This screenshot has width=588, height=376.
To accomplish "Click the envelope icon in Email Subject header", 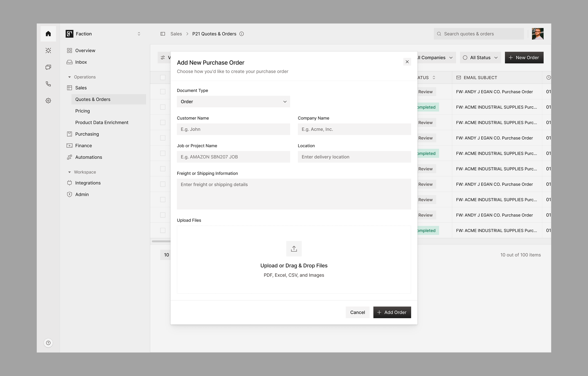I will (458, 77).
